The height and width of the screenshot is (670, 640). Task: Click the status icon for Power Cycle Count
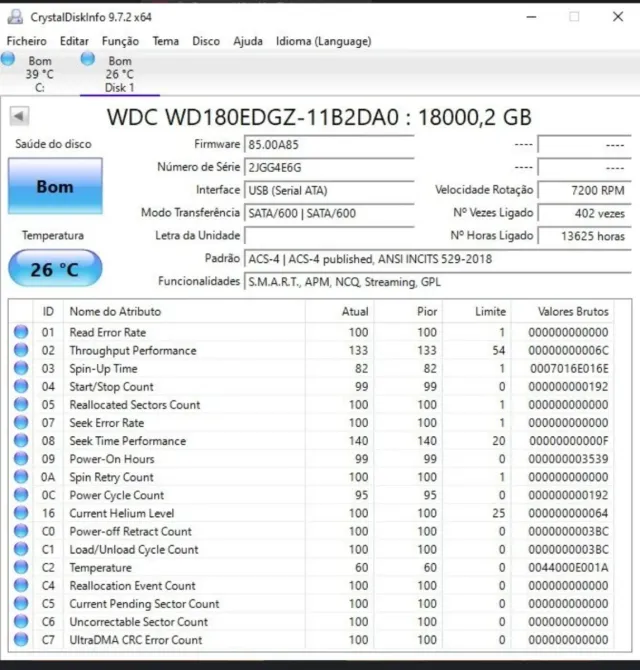21,495
